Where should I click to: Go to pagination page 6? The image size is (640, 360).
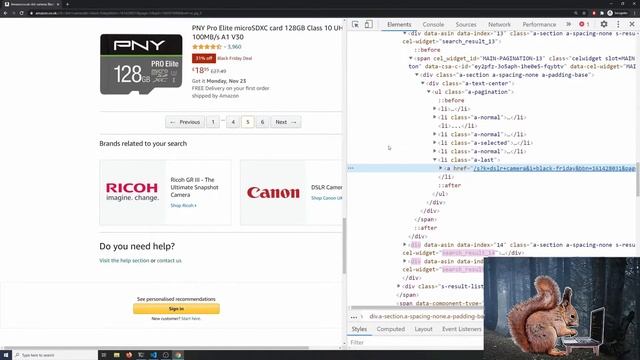point(262,122)
